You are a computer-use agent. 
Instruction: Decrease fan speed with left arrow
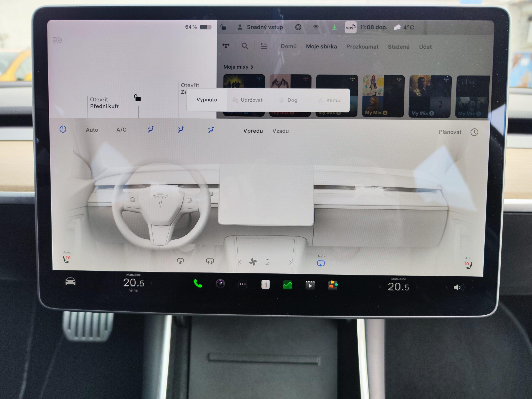tap(240, 262)
